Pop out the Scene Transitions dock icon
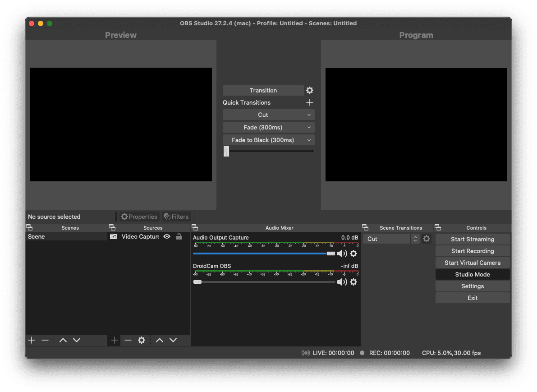Screen dimensions: 537x392 pyautogui.click(x=365, y=227)
